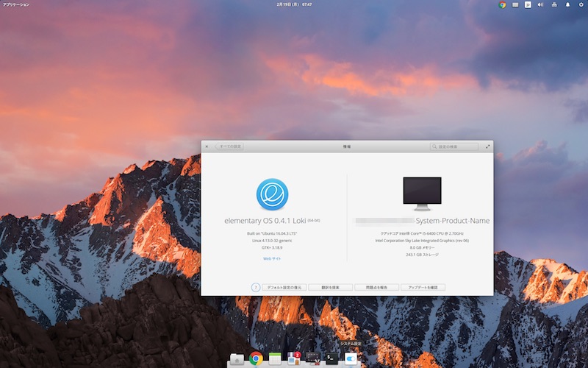This screenshot has height=368, width=588.
Task: Click the Chrome indicator in the top panel
Action: [502, 4]
